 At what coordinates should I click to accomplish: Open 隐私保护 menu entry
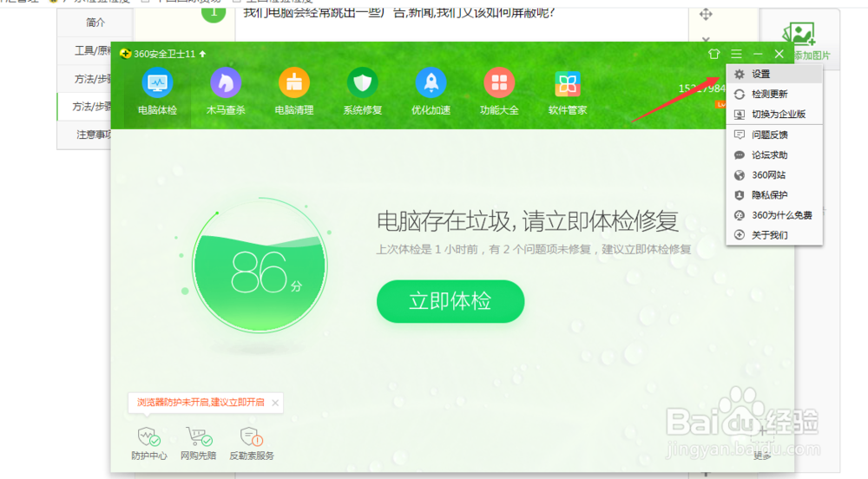[774, 195]
